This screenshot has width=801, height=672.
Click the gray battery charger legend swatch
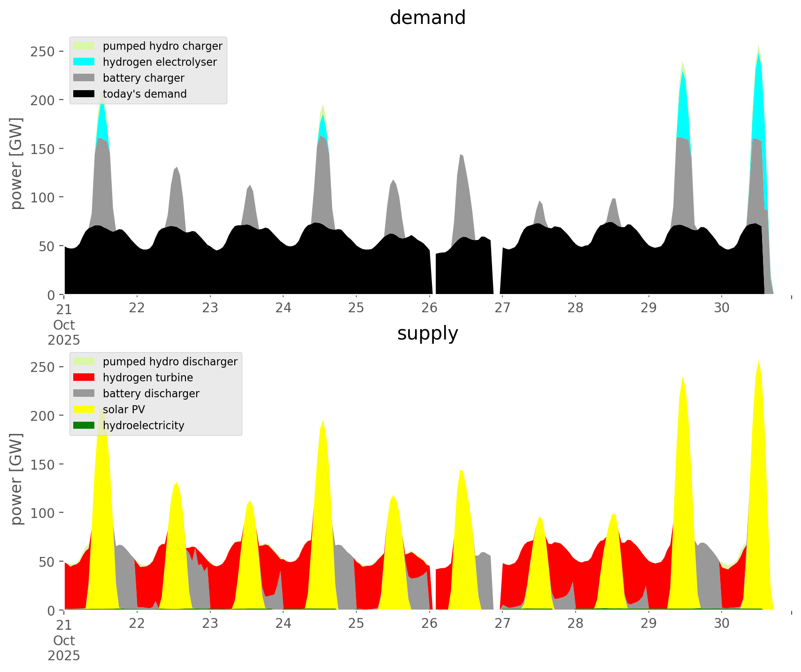coord(84,78)
